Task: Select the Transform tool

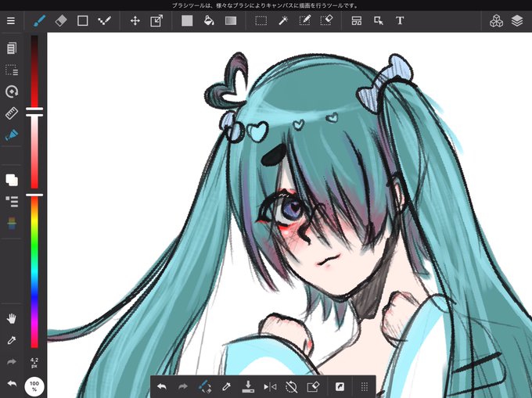Action: [156, 20]
